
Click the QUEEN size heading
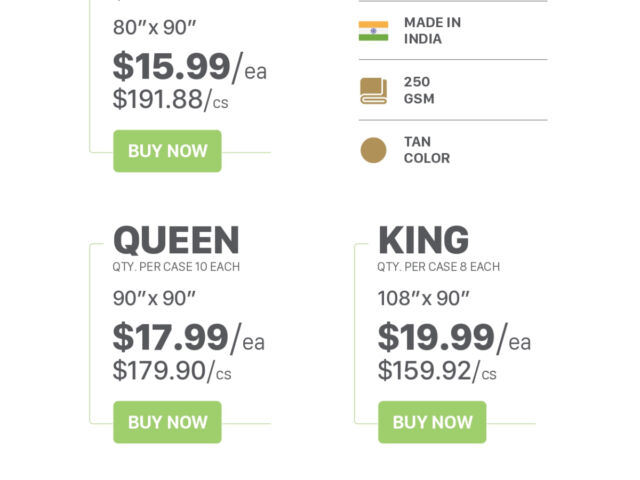pyautogui.click(x=176, y=241)
